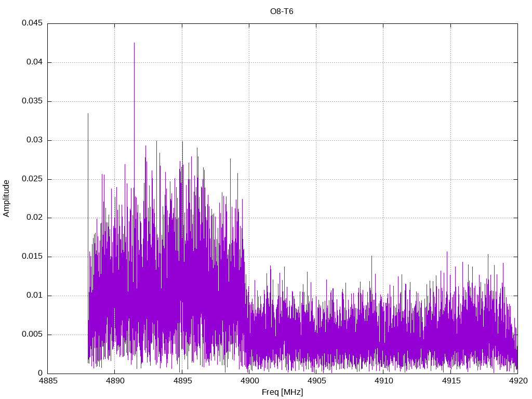Click the 4895 x-axis tick label
The width and height of the screenshot is (532, 399).
(182, 381)
